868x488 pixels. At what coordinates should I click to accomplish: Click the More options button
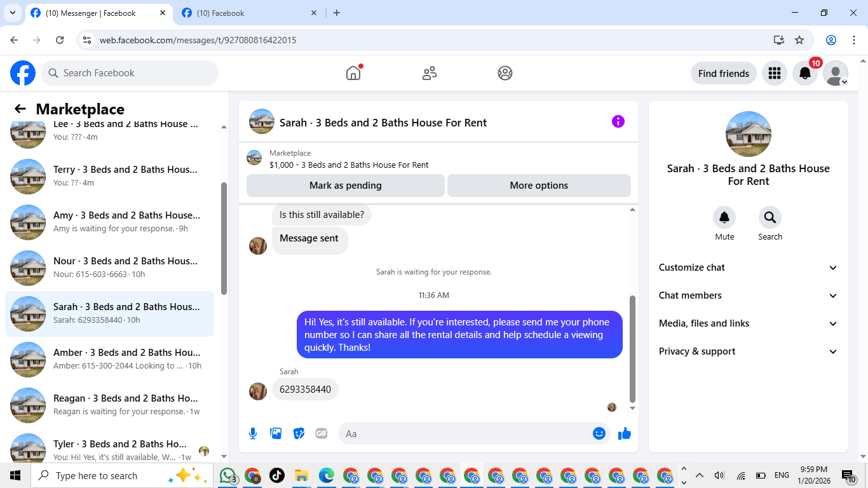pos(539,186)
